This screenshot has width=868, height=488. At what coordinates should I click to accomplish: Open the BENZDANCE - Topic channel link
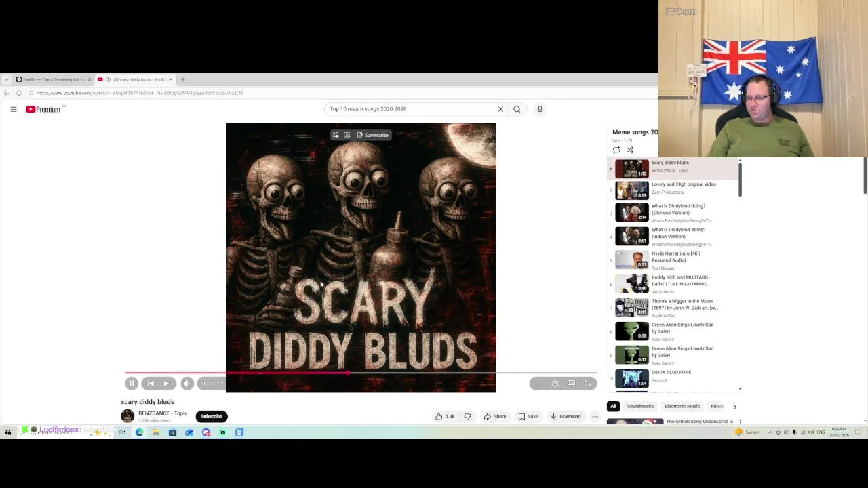tap(163, 413)
